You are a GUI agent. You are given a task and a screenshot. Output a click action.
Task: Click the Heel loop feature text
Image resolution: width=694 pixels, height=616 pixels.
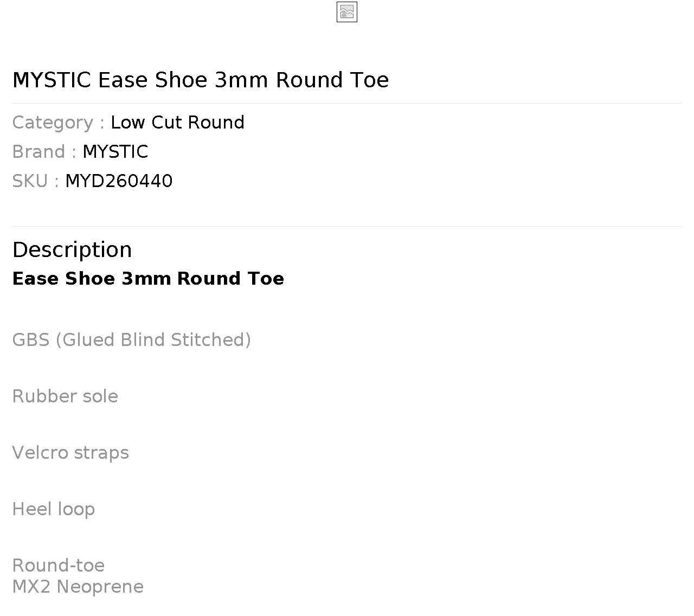pos(53,509)
